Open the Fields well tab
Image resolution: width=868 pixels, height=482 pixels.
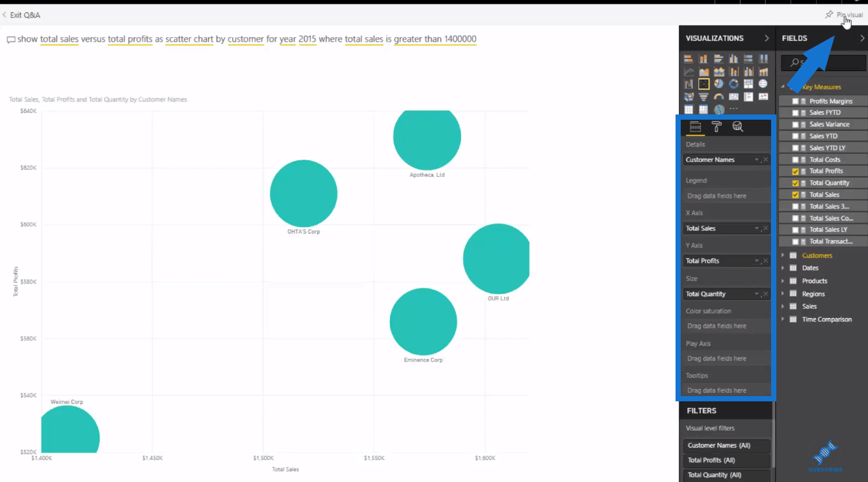tap(695, 127)
